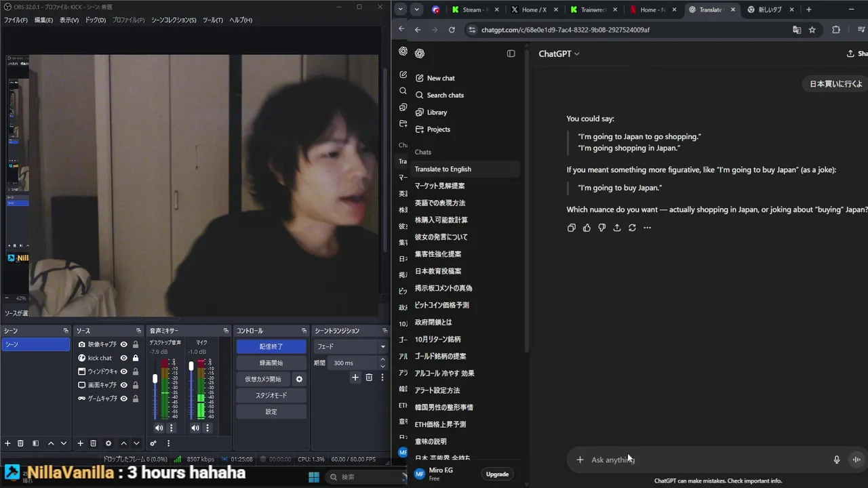Viewport: 868px width, 488px height.
Task: Add a new source in sources panel
Action: tap(80, 443)
